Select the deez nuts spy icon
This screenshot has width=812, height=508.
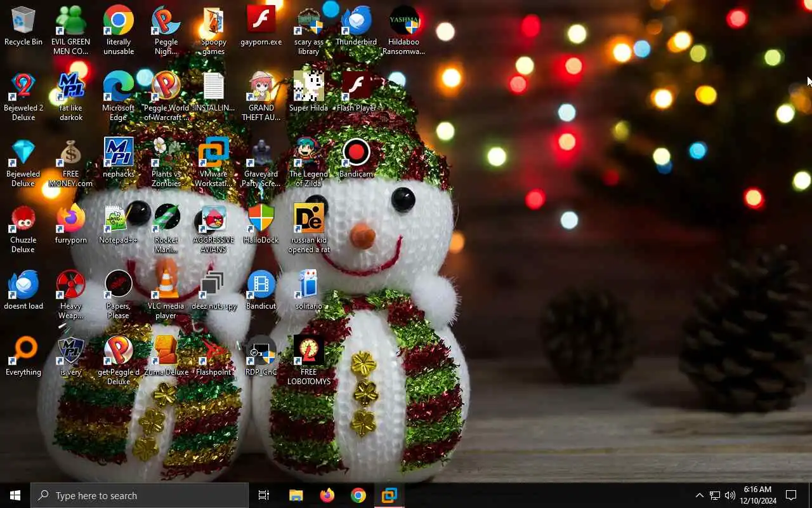(x=214, y=291)
